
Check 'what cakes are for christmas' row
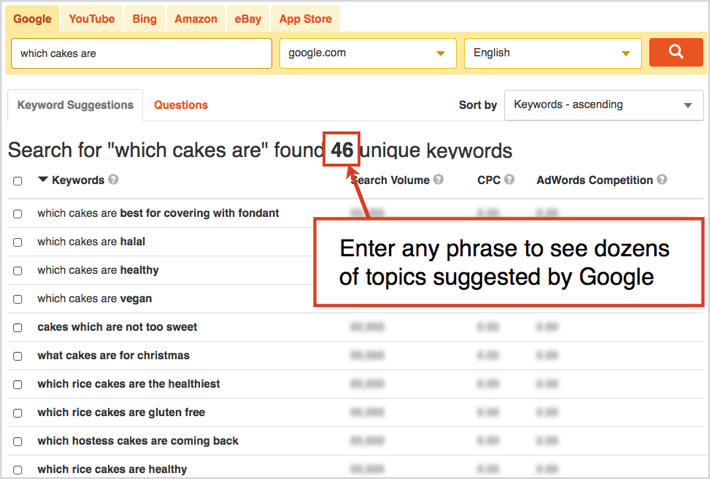(18, 356)
